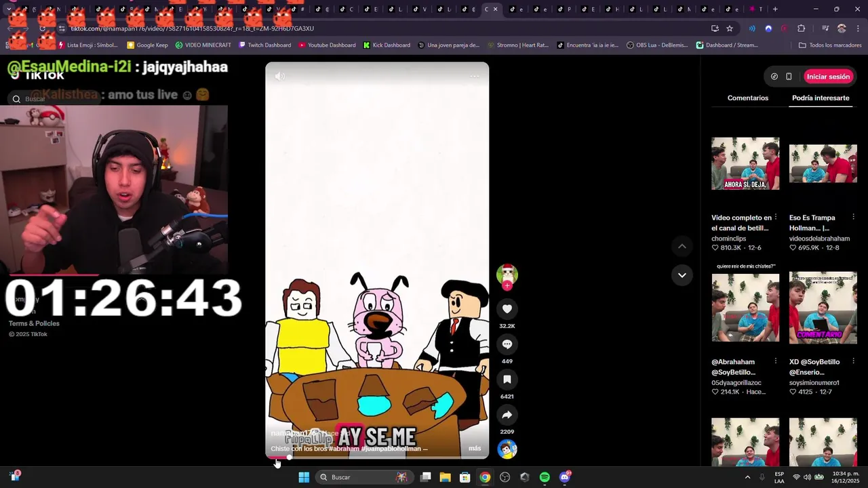Go to the next video with the down chevron

[x=682, y=275]
